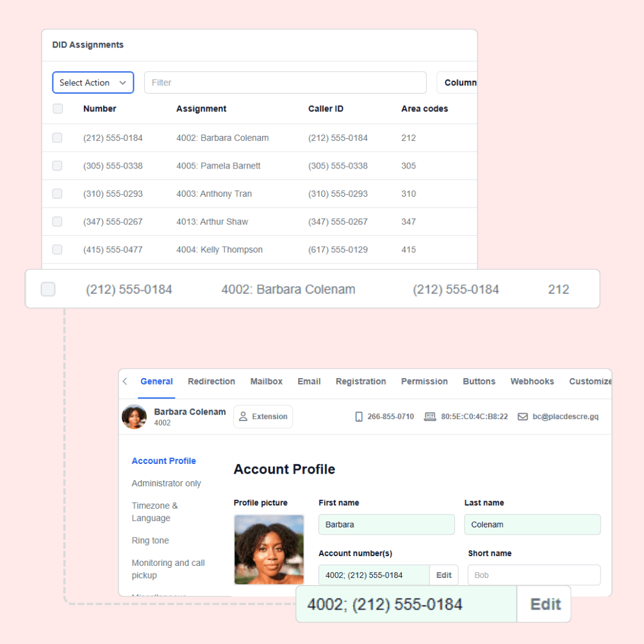Click the desk phone icon next to 80:5E:C0:4C:B8:22
Screen dimensions: 644x644
(x=430, y=416)
